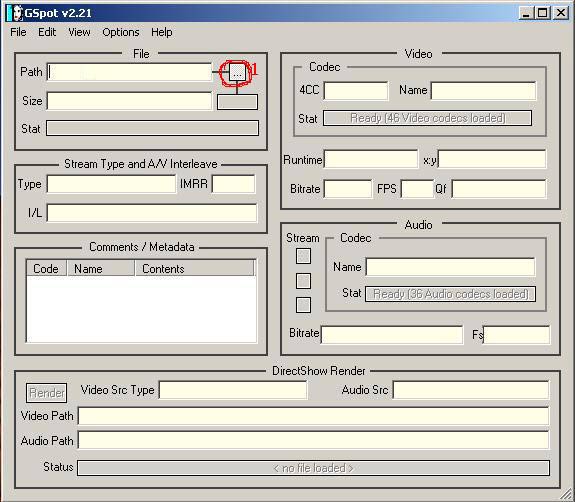Click the Contents column header
575x502 pixels.
[x=194, y=268]
